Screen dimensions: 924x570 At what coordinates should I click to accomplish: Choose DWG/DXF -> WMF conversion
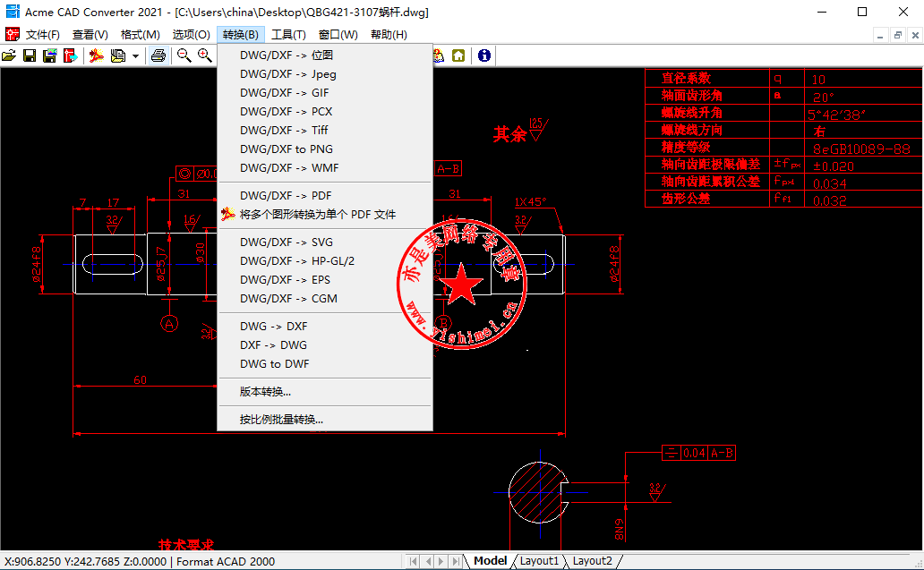tap(325, 168)
